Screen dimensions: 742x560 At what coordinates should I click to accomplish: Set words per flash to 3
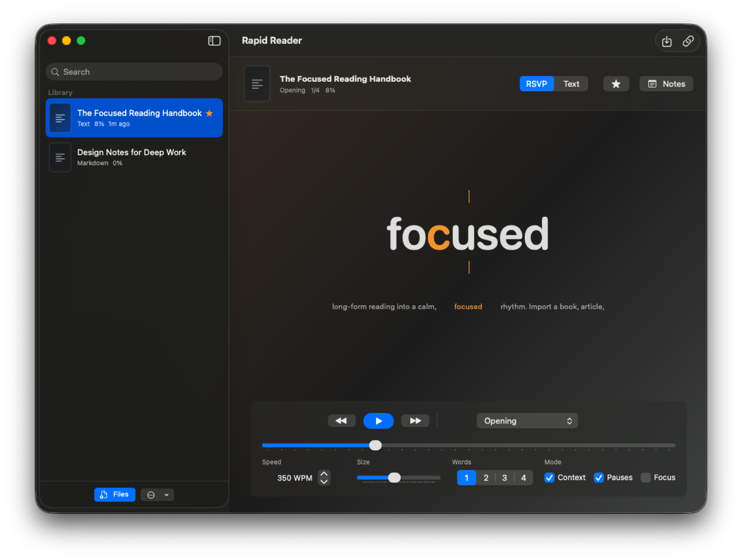[505, 478]
